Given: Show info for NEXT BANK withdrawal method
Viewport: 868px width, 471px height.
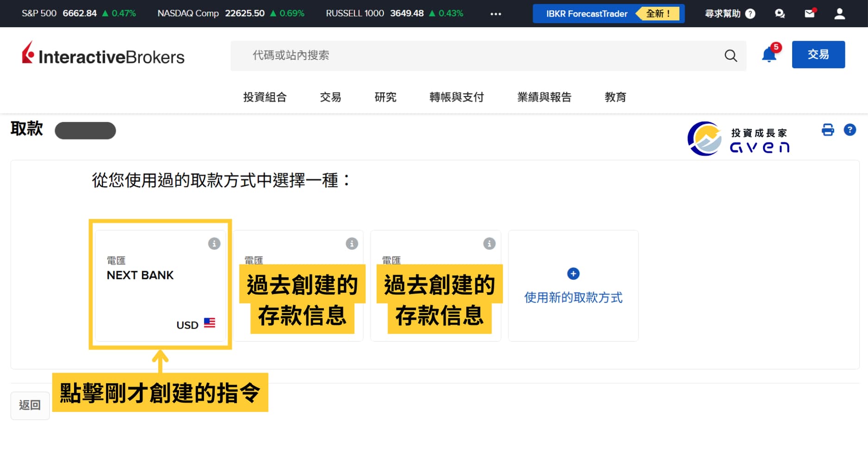Looking at the screenshot, I should [214, 244].
